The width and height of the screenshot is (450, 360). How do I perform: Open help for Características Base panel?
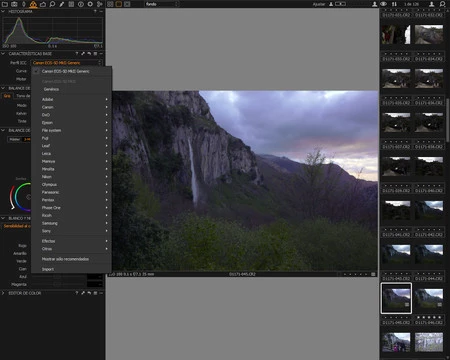pyautogui.click(x=77, y=53)
